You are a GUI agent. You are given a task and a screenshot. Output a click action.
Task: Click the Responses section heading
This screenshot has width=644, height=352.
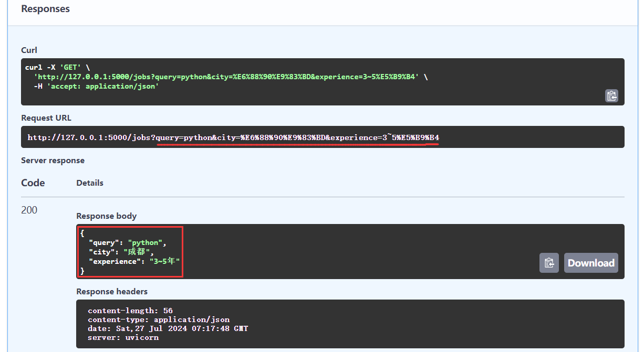coord(45,9)
